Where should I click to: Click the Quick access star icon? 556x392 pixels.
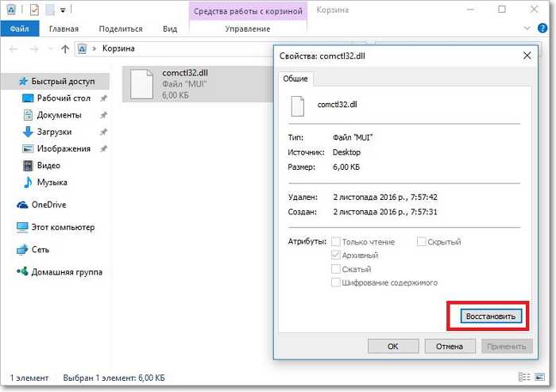click(23, 81)
